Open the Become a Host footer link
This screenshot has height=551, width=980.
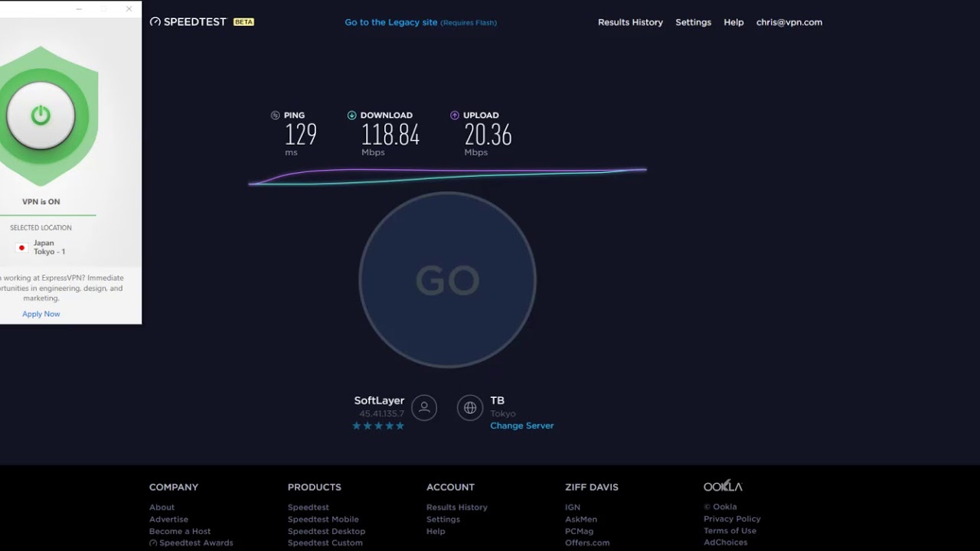[180, 531]
